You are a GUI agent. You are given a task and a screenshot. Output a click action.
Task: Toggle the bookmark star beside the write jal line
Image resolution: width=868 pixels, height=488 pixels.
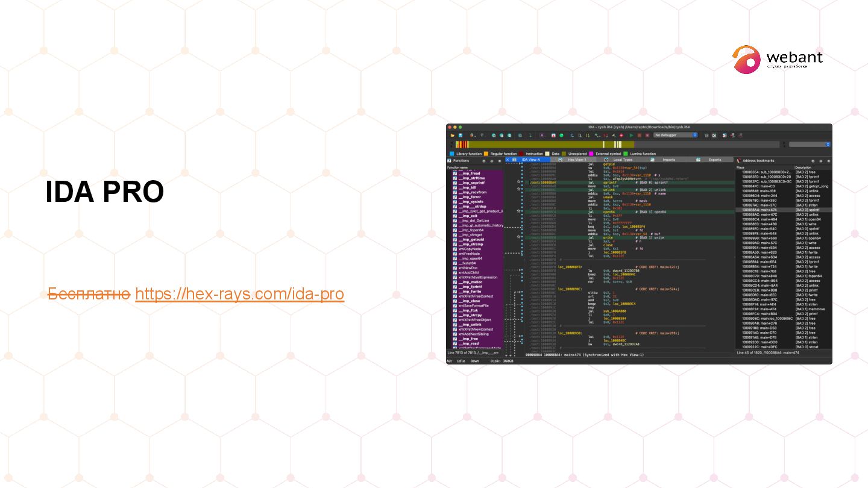[x=518, y=237]
